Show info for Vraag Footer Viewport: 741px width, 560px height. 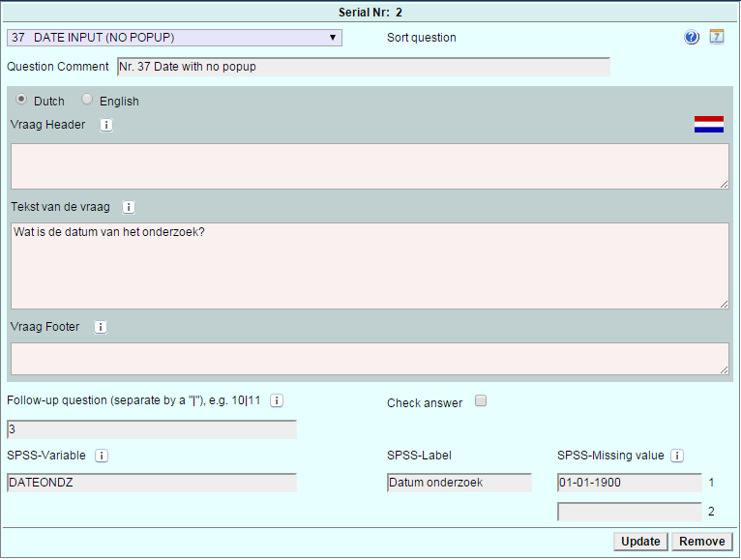(101, 327)
